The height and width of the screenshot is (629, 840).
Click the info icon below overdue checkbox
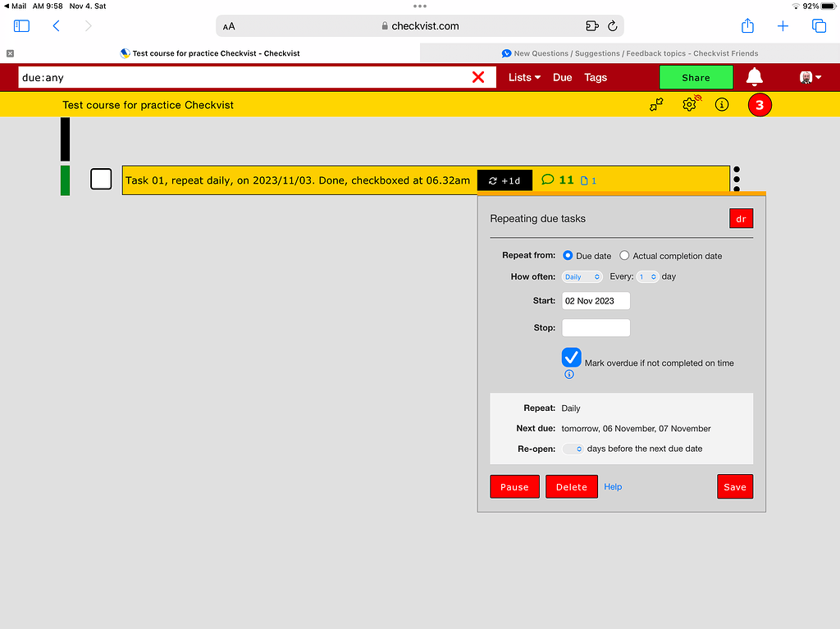pos(569,374)
